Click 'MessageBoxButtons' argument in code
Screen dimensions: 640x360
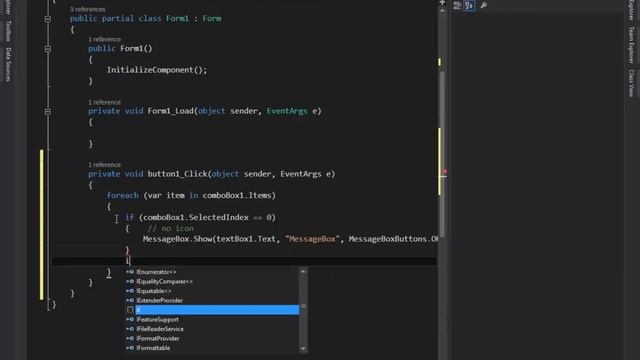point(387,239)
